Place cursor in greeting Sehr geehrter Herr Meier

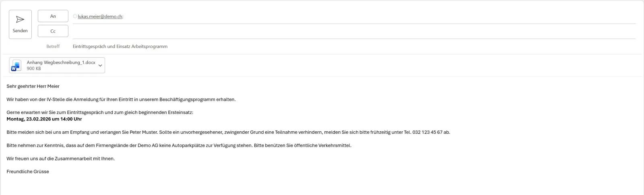click(33, 86)
